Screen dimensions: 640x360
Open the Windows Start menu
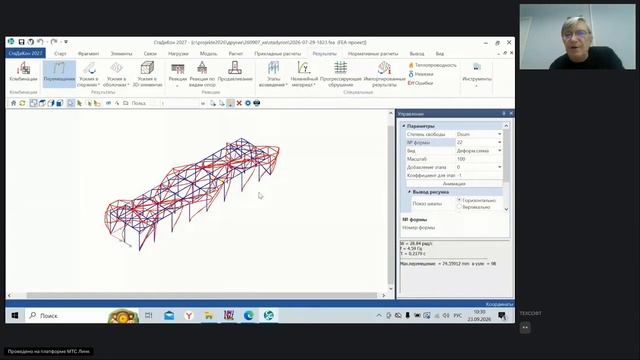coord(15,316)
